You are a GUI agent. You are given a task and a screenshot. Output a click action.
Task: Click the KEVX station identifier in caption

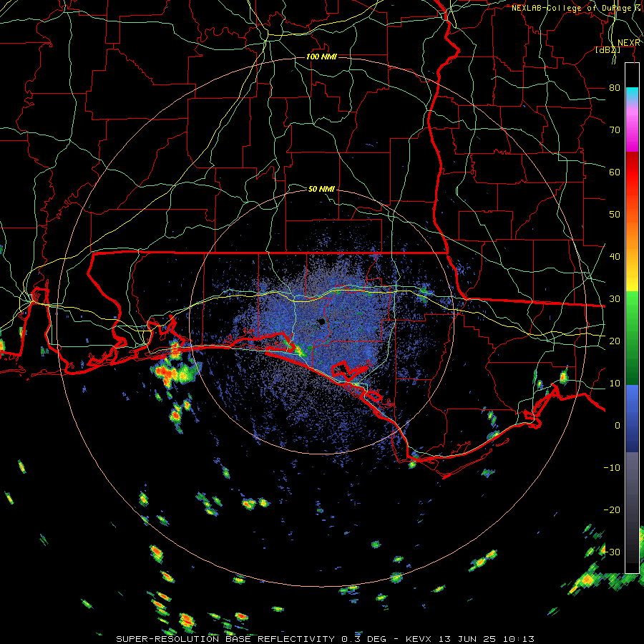click(x=419, y=639)
